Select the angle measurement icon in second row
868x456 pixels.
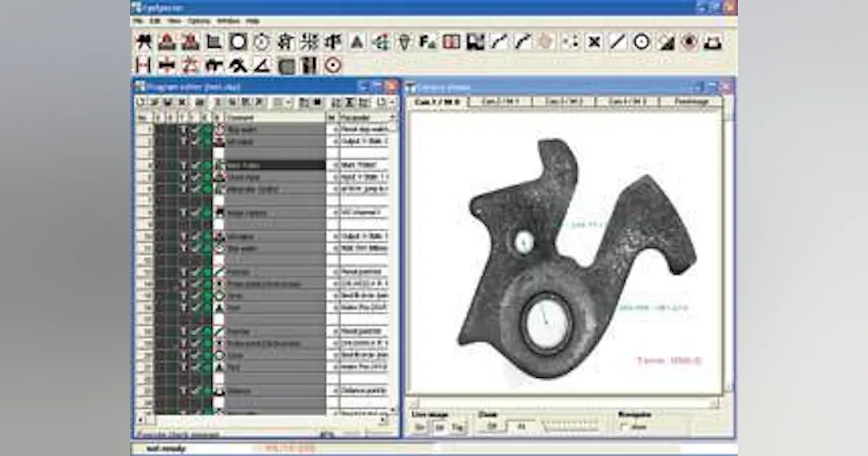click(262, 65)
